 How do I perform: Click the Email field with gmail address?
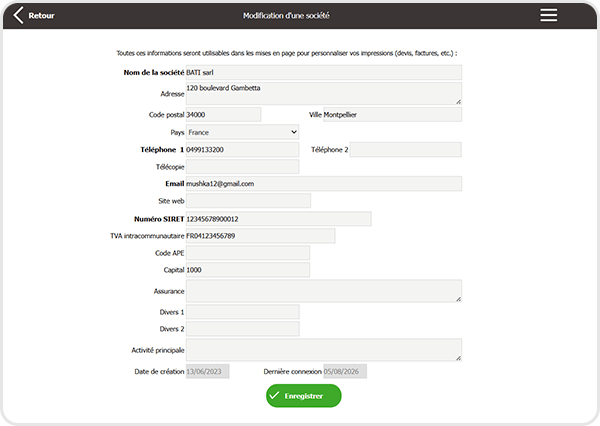[324, 183]
